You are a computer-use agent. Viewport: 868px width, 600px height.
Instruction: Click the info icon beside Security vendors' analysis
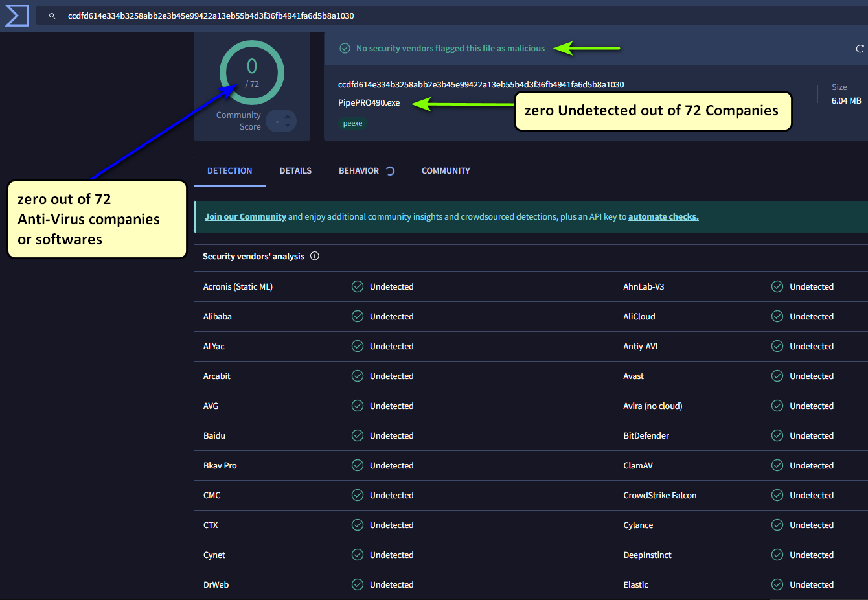click(x=315, y=256)
